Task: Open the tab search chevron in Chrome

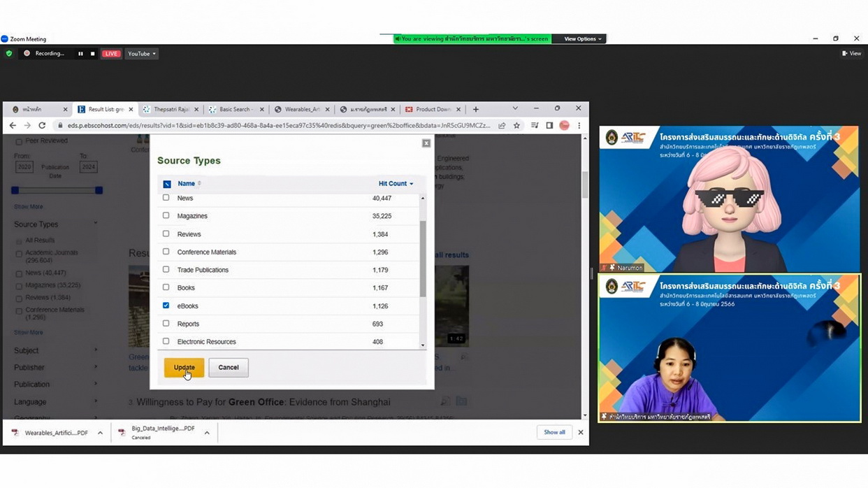Action: click(515, 108)
